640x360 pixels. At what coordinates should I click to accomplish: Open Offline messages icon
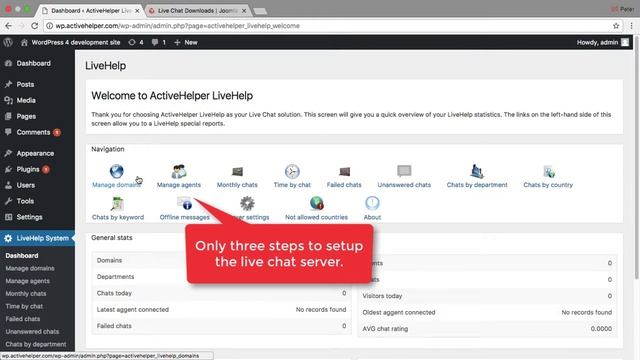(x=184, y=203)
